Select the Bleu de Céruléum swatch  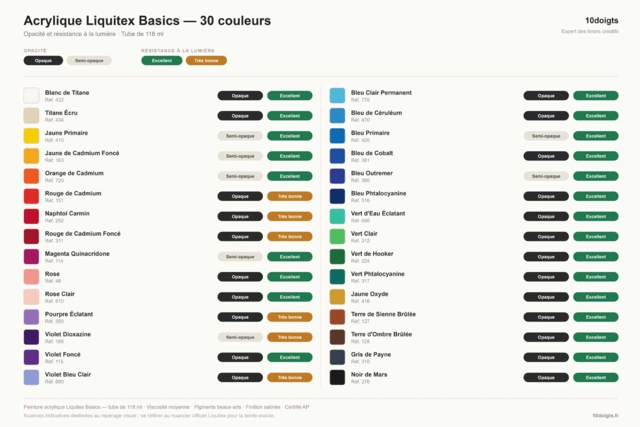(338, 116)
